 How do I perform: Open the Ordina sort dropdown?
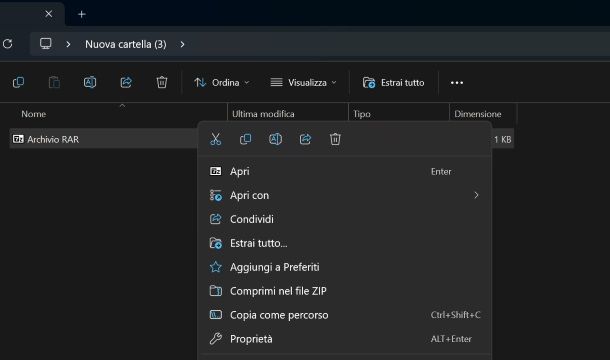222,83
